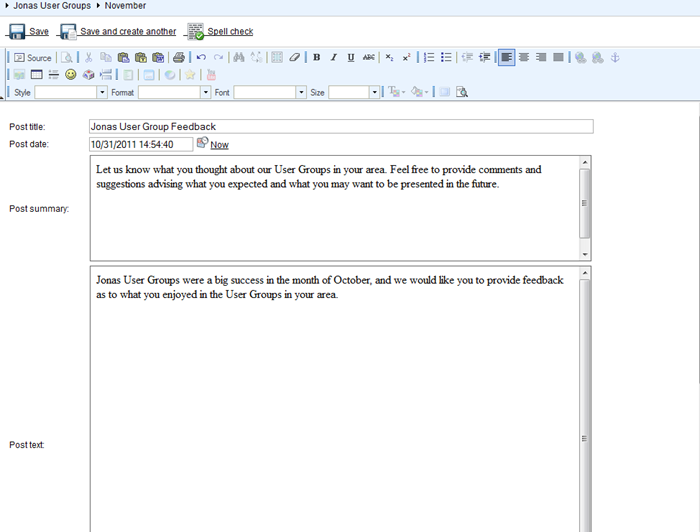Toggle Source view in the editor toolbar

(33, 58)
